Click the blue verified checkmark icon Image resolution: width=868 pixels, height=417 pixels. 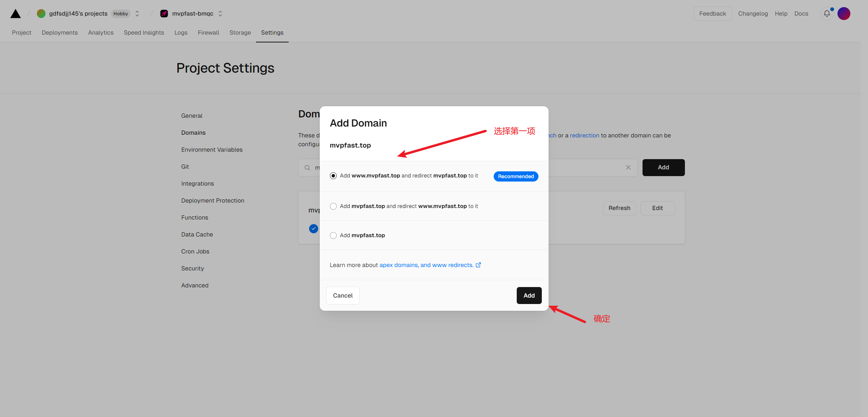click(x=313, y=229)
